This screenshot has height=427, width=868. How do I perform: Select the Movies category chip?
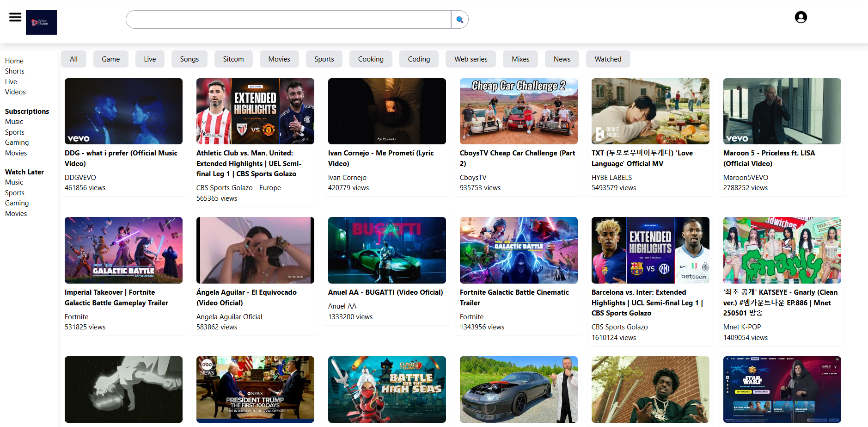click(279, 59)
